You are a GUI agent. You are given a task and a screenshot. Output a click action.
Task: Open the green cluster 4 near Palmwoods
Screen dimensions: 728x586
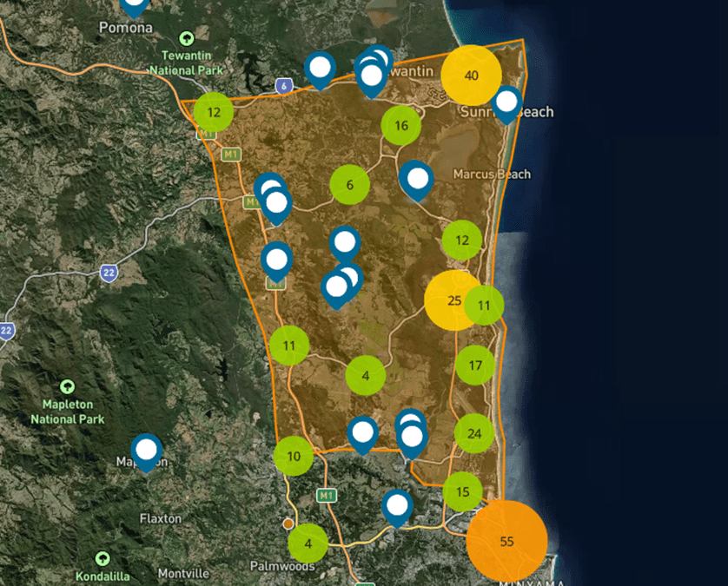(x=308, y=543)
